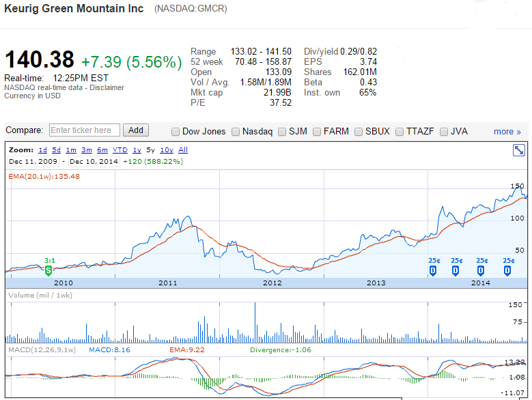Open the fourth 25¢ dividend marker

point(507,270)
